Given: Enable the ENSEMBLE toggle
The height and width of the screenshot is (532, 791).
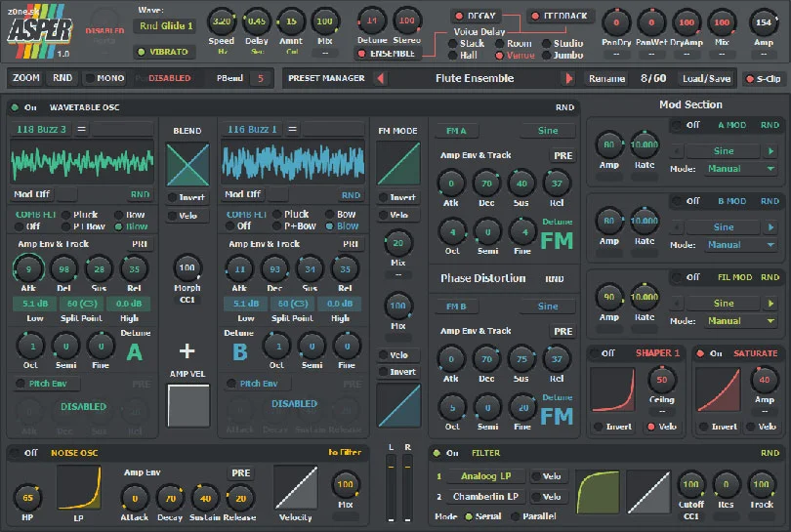Looking at the screenshot, I should click(388, 54).
